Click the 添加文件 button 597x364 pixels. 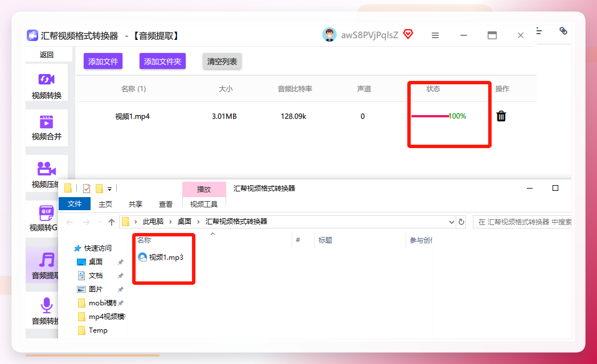pos(103,62)
